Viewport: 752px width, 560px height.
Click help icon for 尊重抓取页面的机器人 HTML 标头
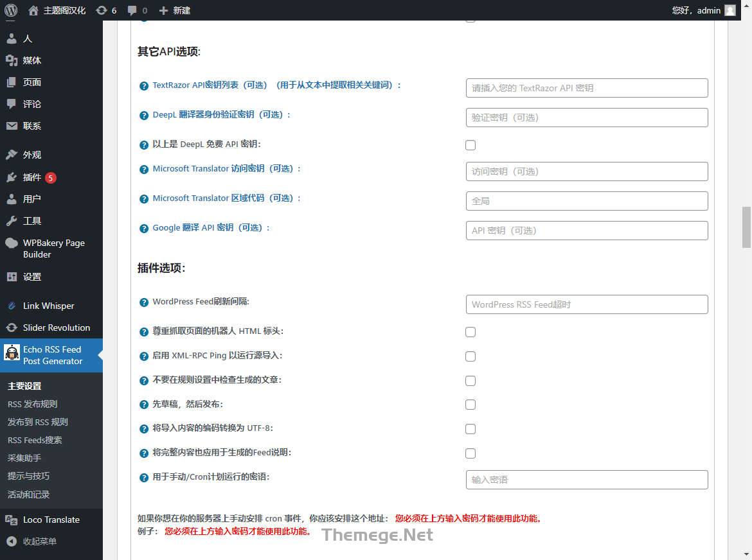(143, 332)
